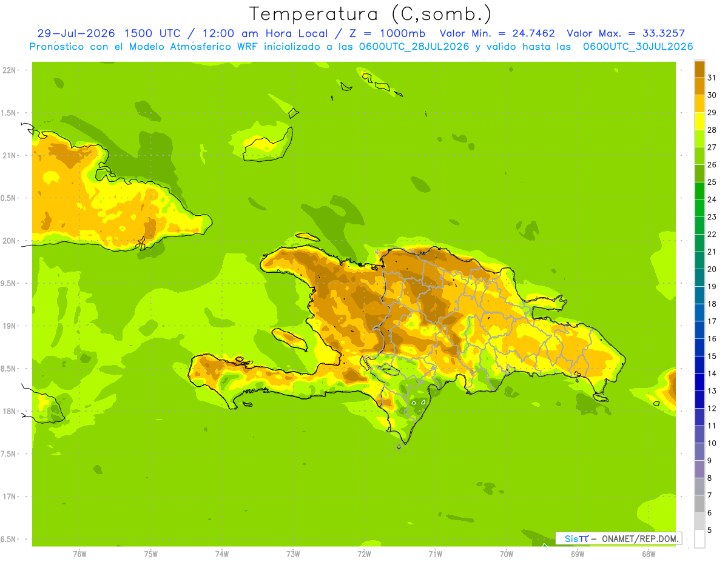The image size is (728, 562).
Task: Click the colorbar label 13
Action: [x=712, y=391]
